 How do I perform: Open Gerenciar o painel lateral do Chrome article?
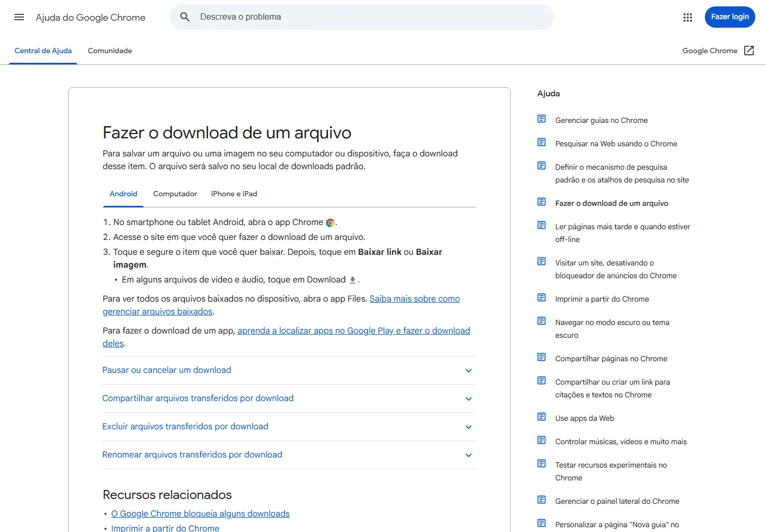(617, 501)
